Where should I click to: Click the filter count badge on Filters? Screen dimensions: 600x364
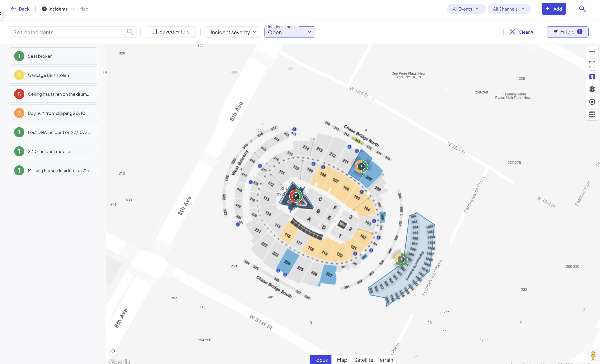tap(580, 32)
